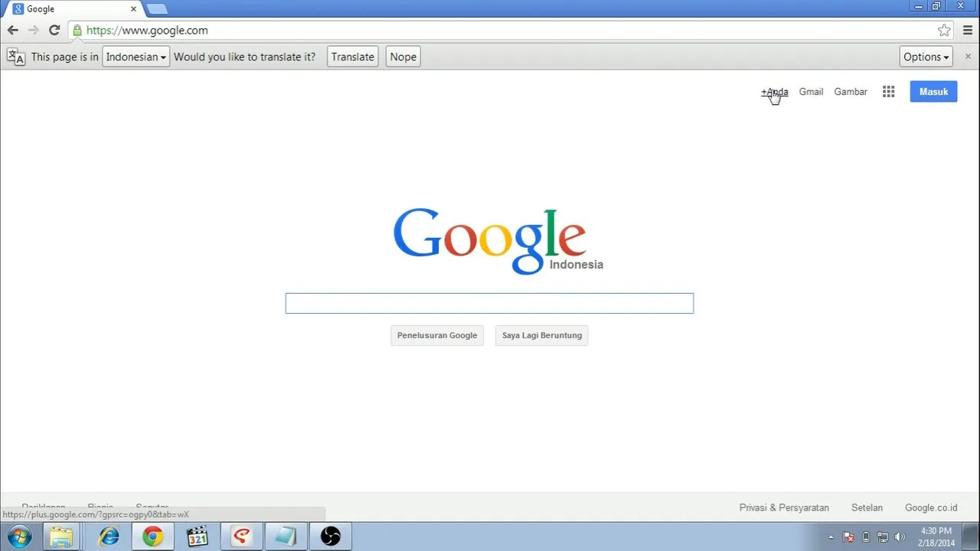Launch Internet Explorer from the taskbar
Screen dimensions: 980x551
(109, 536)
